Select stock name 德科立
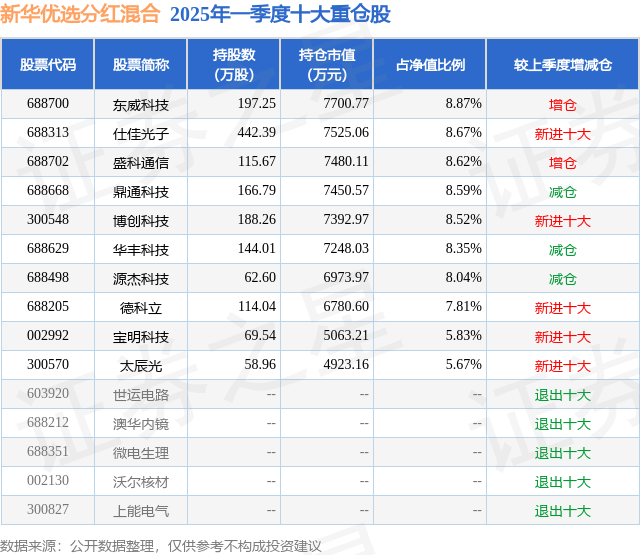Viewport: 640px width, 555px height. pos(141,308)
